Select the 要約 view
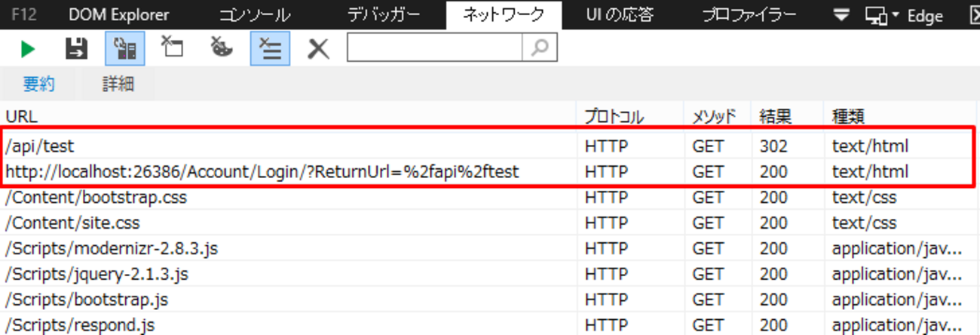 point(39,84)
